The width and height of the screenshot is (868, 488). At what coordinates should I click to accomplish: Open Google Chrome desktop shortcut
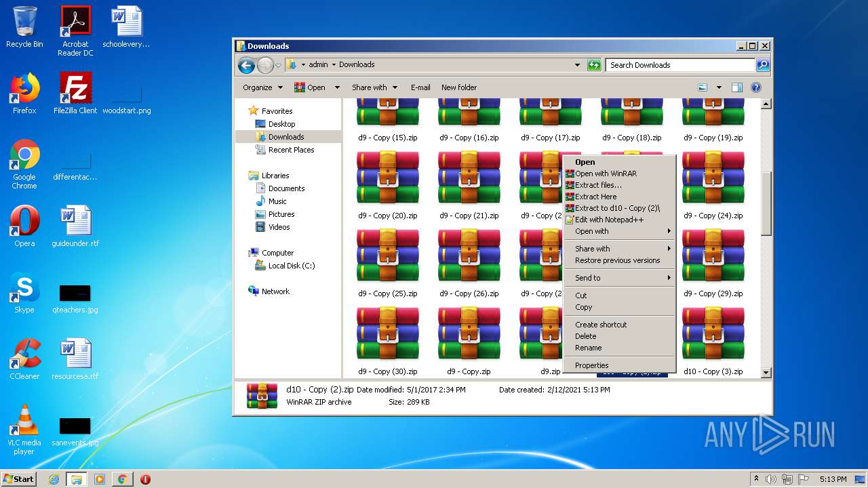coord(24,164)
